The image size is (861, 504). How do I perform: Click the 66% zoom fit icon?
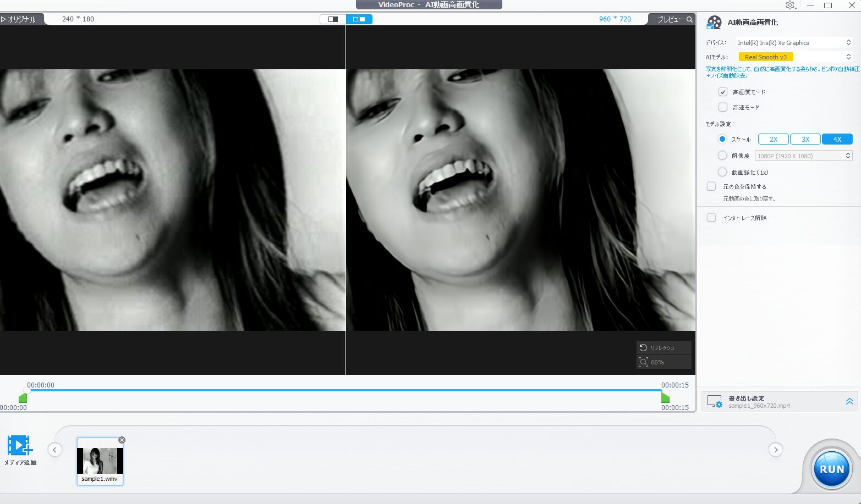(x=643, y=362)
